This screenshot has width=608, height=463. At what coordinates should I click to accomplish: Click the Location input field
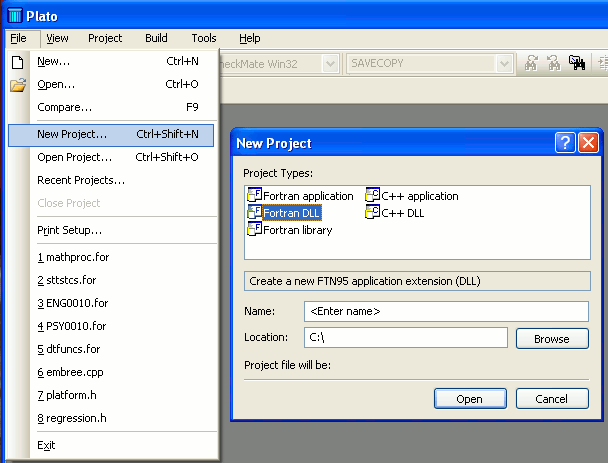click(406, 337)
